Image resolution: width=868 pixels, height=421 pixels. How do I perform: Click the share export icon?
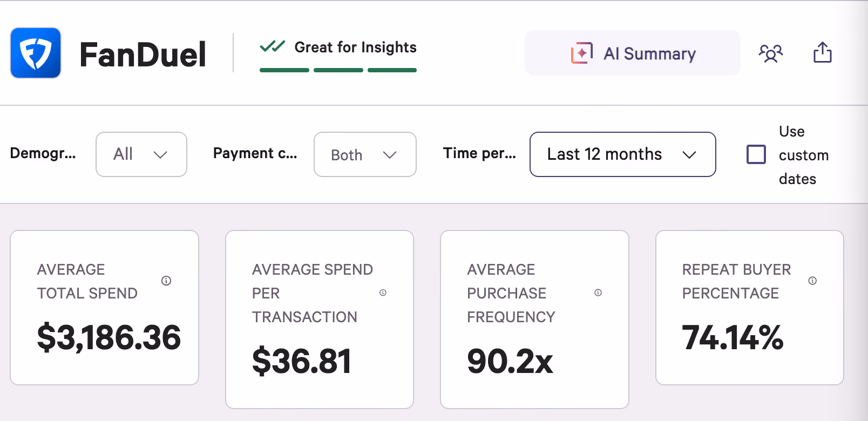coord(823,52)
